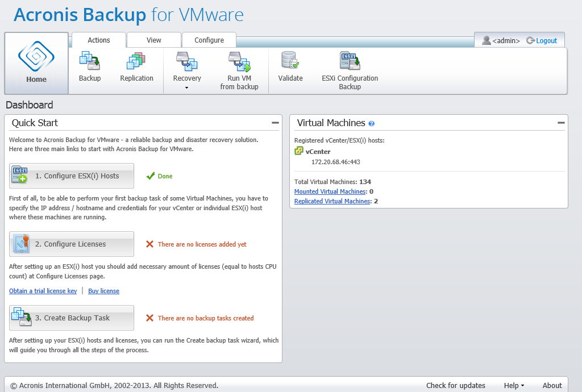Click the Virtual Machines help icon

tap(372, 123)
